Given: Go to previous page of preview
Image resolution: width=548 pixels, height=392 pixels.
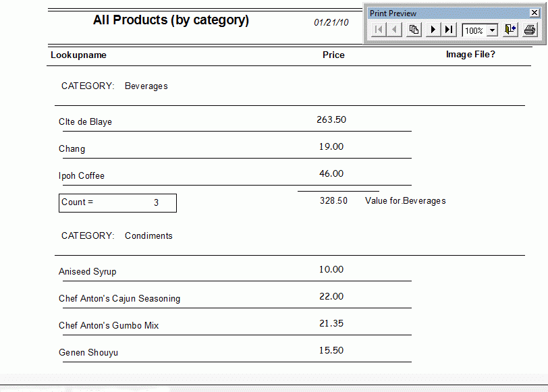Looking at the screenshot, I should click(x=395, y=30).
